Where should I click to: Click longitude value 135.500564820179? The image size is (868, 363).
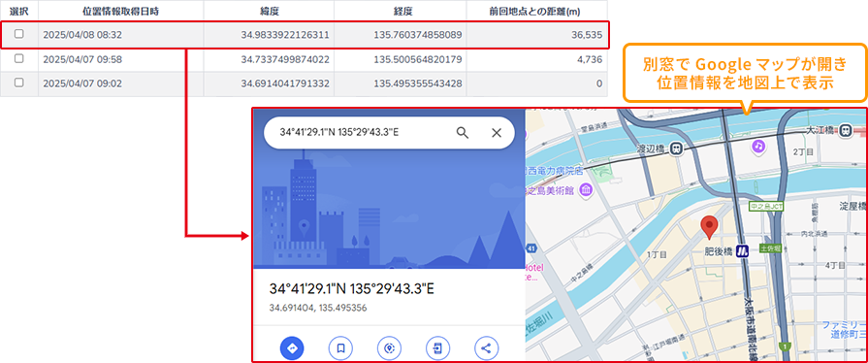[x=418, y=59]
